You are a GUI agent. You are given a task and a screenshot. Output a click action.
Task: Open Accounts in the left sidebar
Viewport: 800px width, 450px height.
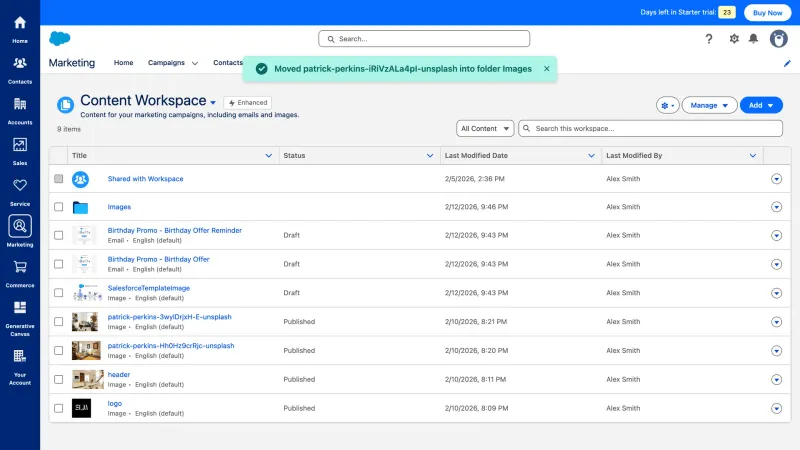(20, 111)
